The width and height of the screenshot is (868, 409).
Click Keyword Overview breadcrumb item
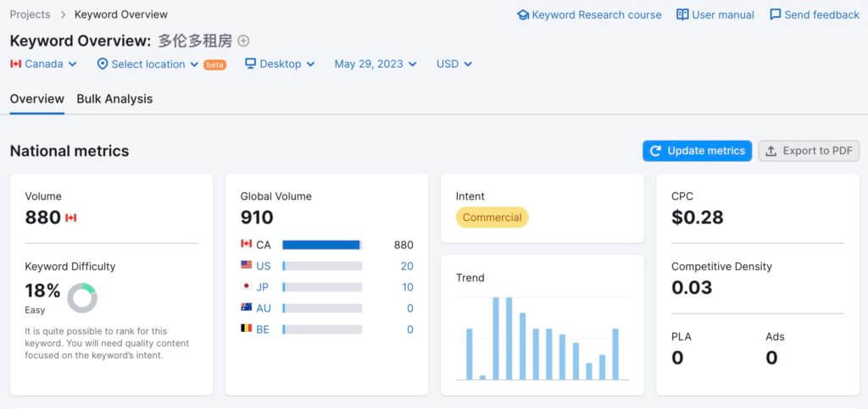pyautogui.click(x=121, y=15)
